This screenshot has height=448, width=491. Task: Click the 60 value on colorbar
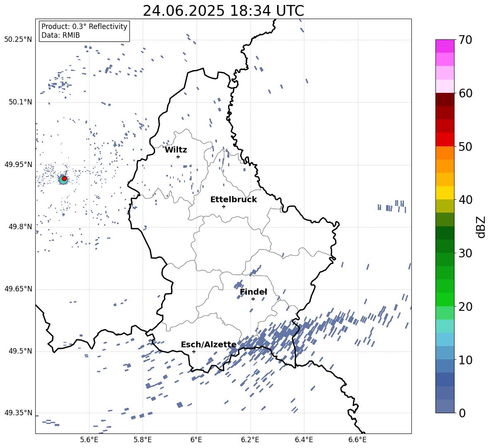[x=465, y=93]
